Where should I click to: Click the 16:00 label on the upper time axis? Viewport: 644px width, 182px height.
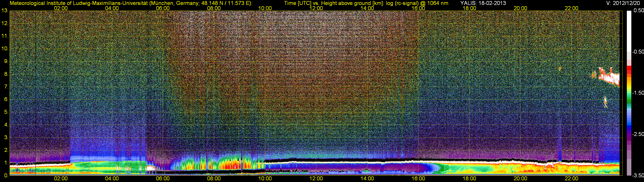click(418, 8)
